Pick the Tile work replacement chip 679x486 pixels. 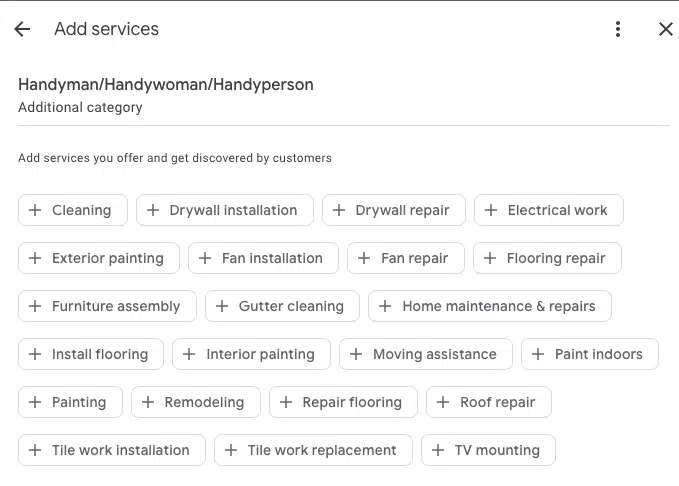point(313,450)
